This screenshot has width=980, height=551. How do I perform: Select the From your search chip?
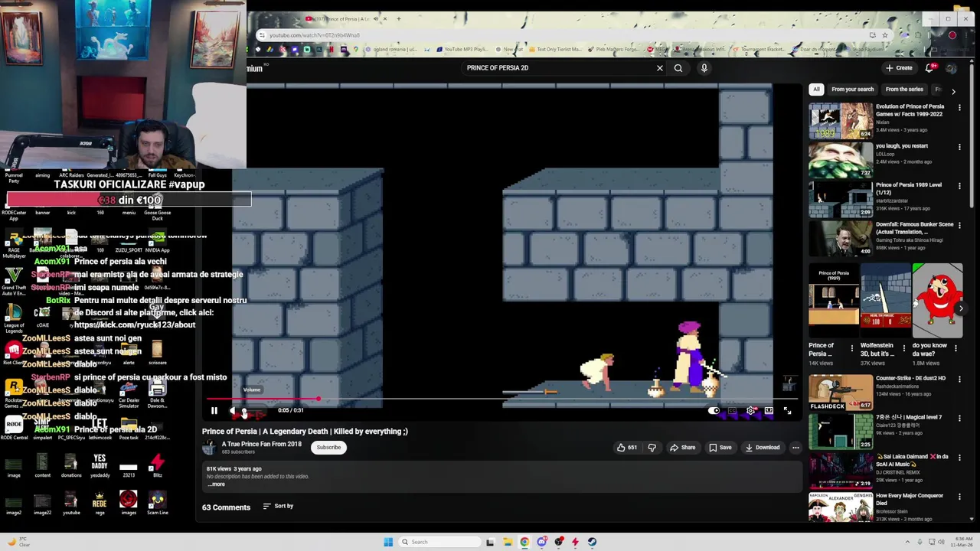pyautogui.click(x=852, y=90)
